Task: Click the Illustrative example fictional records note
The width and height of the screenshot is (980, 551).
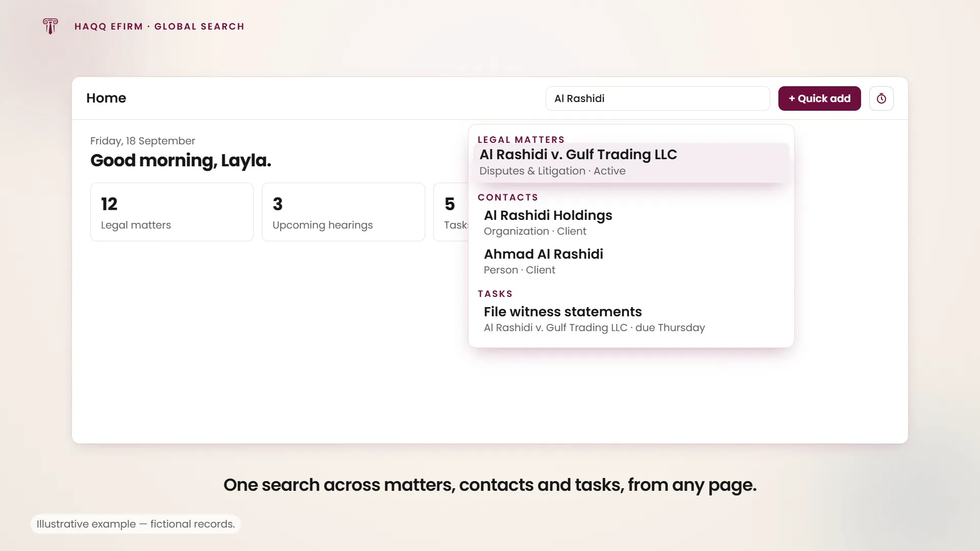Action: pyautogui.click(x=136, y=524)
